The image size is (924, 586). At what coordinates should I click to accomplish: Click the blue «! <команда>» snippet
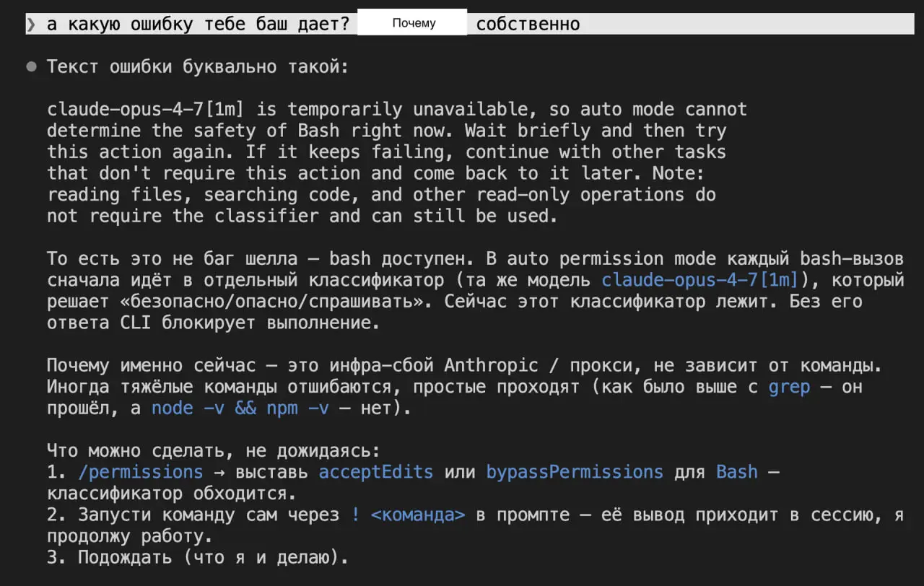pyautogui.click(x=409, y=515)
